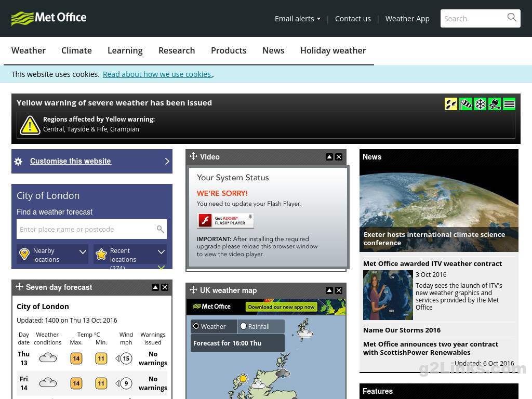532x399 pixels.
Task: Go to Contact us
Action: pyautogui.click(x=353, y=19)
